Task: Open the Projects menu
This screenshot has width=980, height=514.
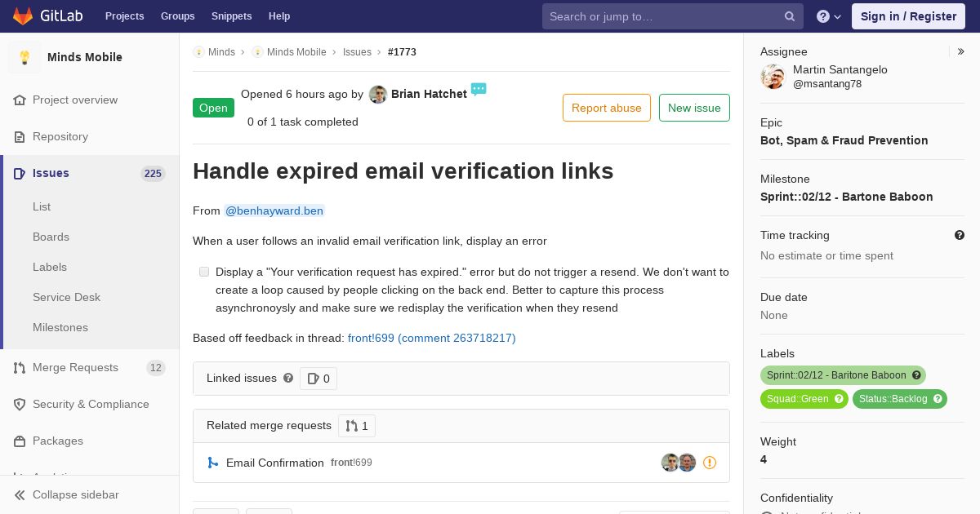Action: [x=124, y=16]
